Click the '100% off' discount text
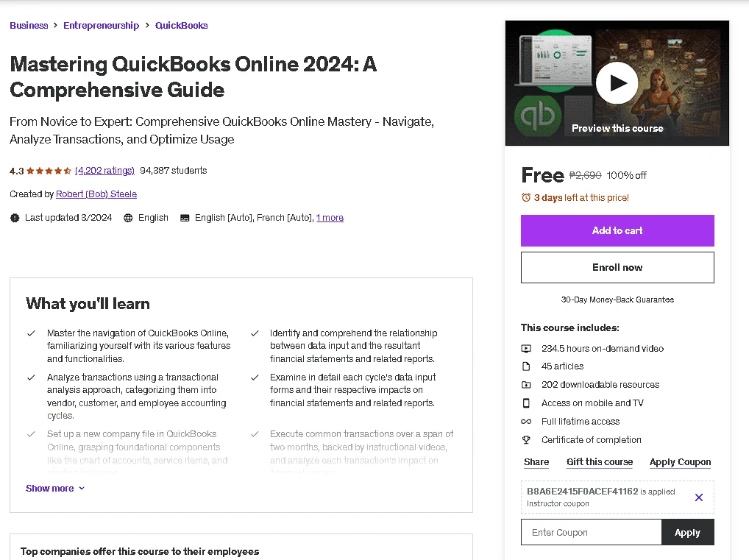Image resolution: width=749 pixels, height=560 pixels. pyautogui.click(x=626, y=175)
